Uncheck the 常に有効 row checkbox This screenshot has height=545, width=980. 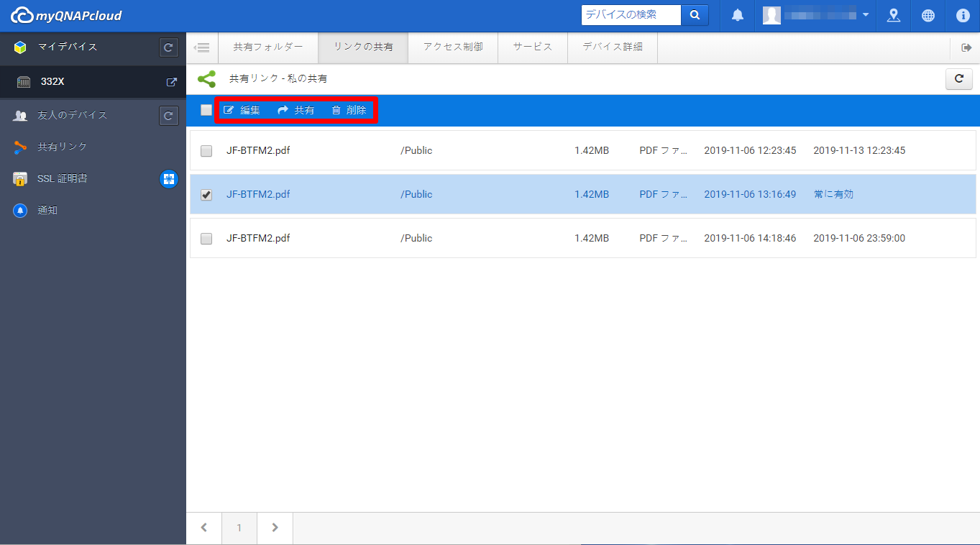point(206,195)
